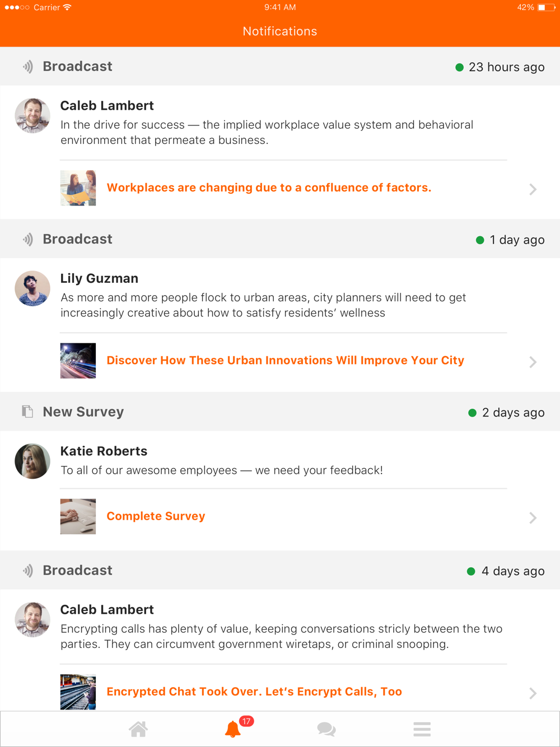
Task: Open the chat messages bubble icon
Action: pyautogui.click(x=326, y=729)
